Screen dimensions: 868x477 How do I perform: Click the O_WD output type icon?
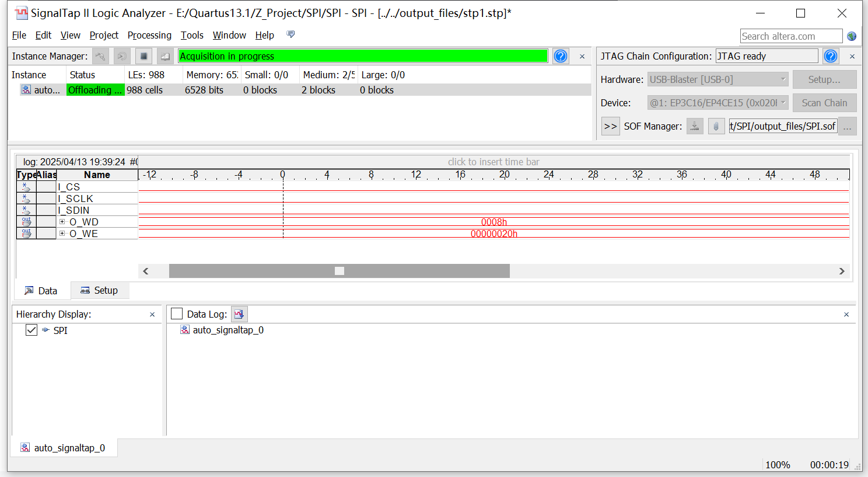point(26,222)
